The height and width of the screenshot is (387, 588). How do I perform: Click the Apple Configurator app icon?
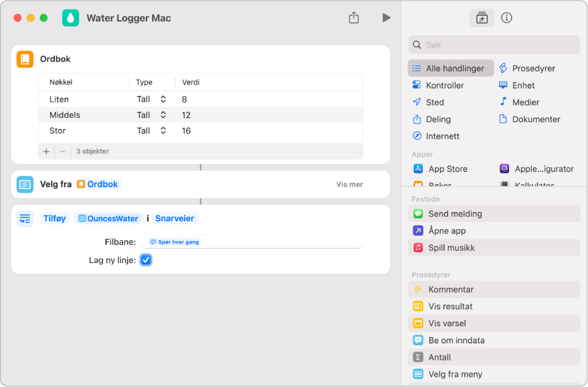click(x=504, y=169)
